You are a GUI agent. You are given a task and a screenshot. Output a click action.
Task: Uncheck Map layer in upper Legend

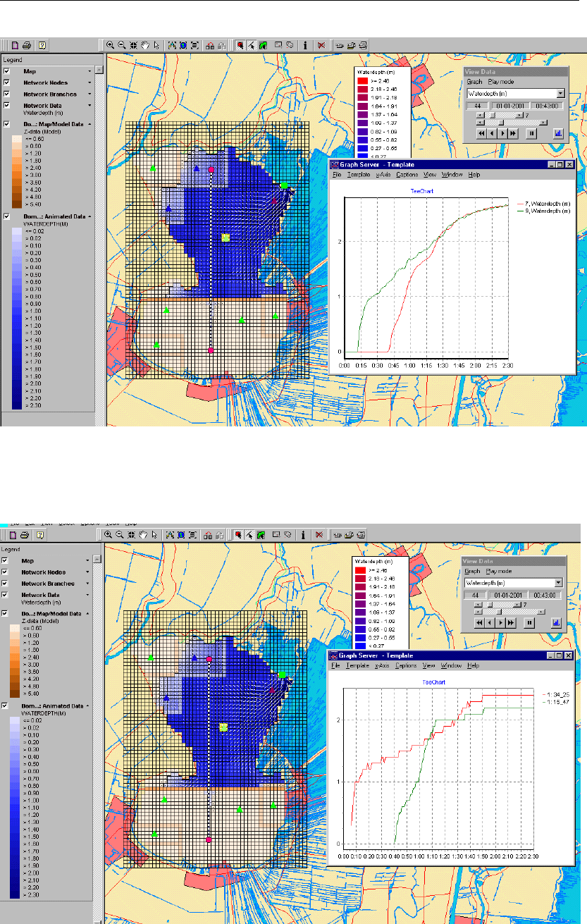pos(6,71)
